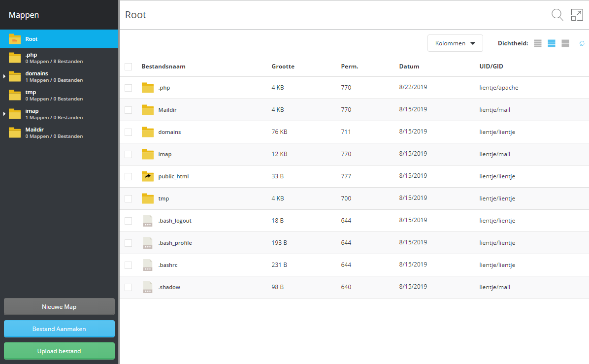Select the large density icon
This screenshot has height=364, width=589.
tap(565, 43)
